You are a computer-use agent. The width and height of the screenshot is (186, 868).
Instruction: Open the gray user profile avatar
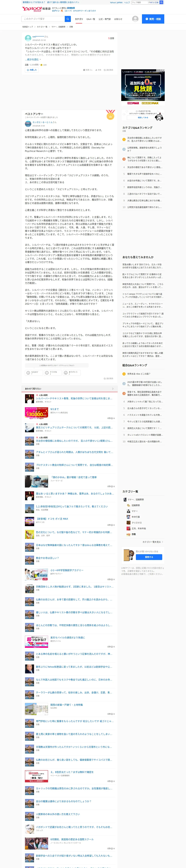click(135, 19)
